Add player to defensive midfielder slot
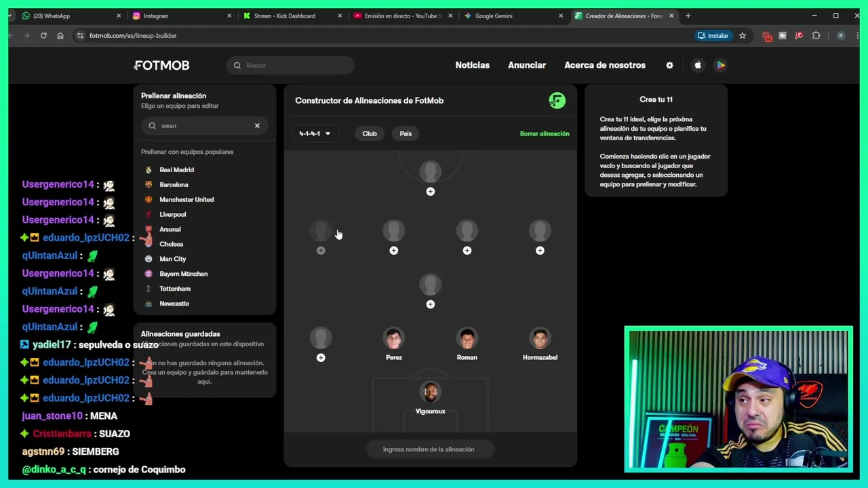Screen dimensions: 868x488 tap(430, 304)
